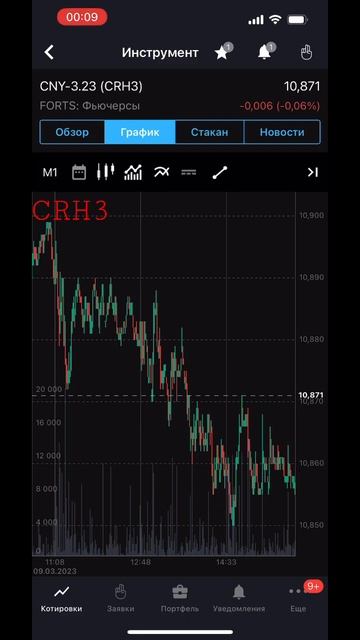Open Котировки in bottom navigation

point(61,599)
